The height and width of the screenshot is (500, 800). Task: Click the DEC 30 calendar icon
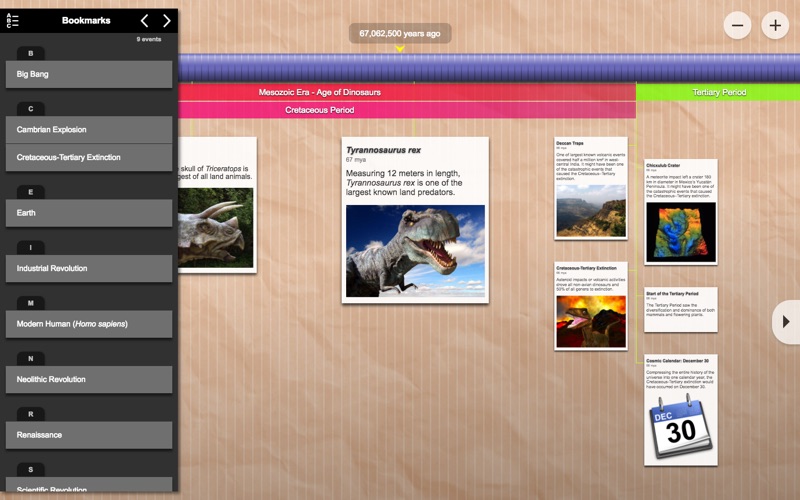pyautogui.click(x=681, y=427)
